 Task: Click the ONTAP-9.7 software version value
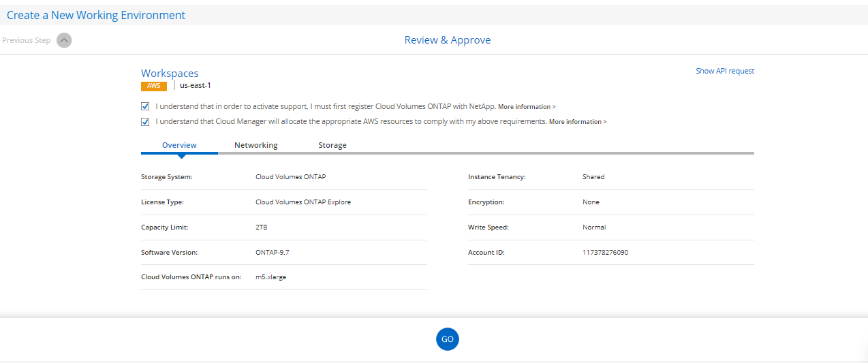273,253
